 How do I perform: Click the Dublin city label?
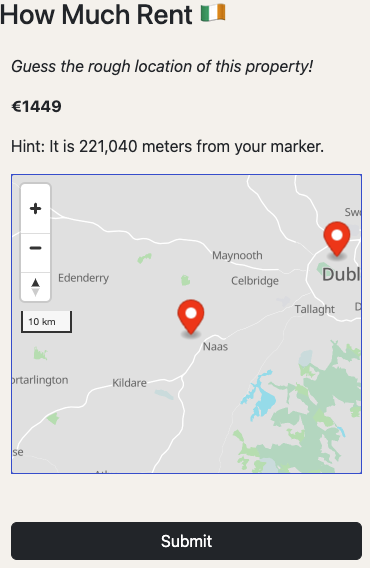click(x=341, y=275)
